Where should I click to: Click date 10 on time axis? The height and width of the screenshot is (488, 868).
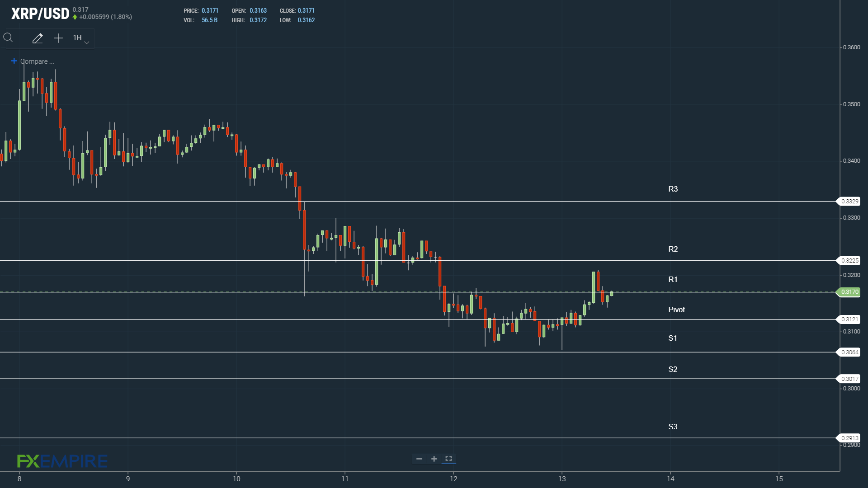click(x=236, y=479)
